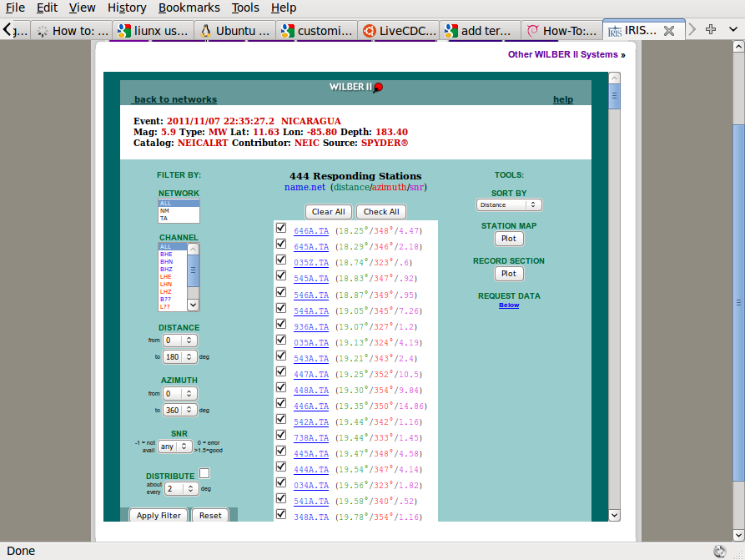Click the Check All stations button
The image size is (745, 560).
coord(381,211)
